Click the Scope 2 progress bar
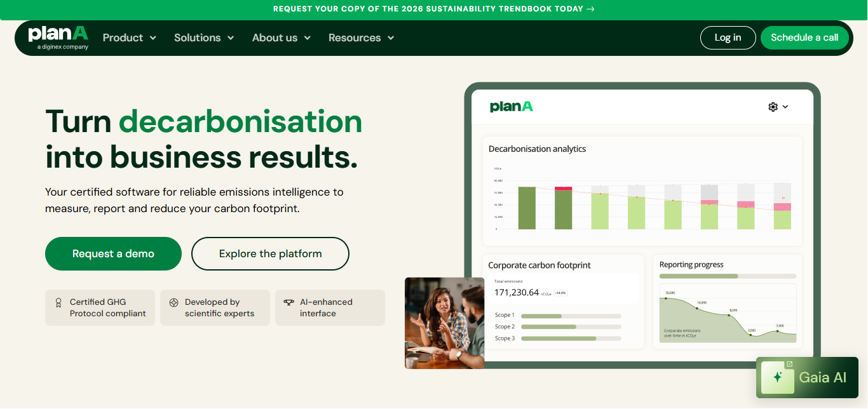The height and width of the screenshot is (409, 868). 571,326
